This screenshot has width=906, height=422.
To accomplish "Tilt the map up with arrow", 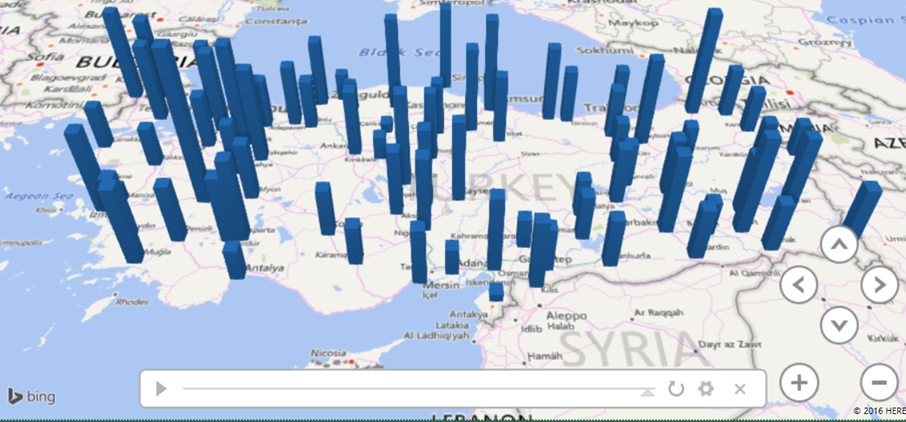I will [839, 244].
